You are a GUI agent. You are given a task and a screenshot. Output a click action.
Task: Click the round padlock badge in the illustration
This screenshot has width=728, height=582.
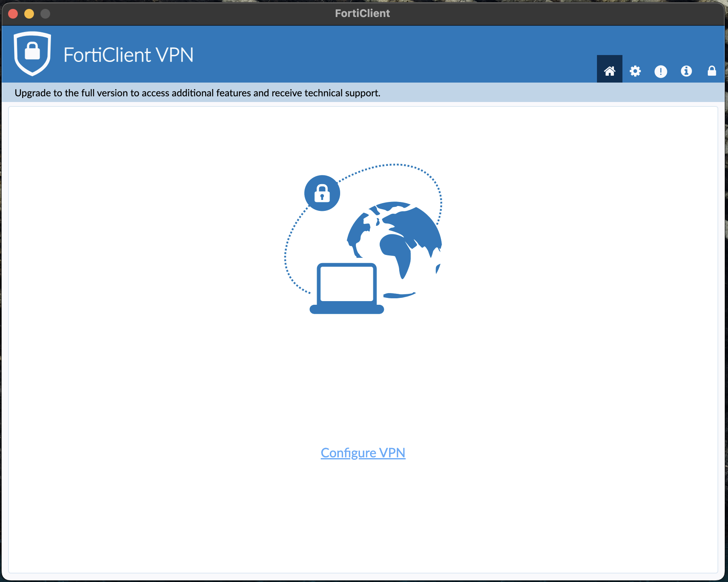coord(322,193)
